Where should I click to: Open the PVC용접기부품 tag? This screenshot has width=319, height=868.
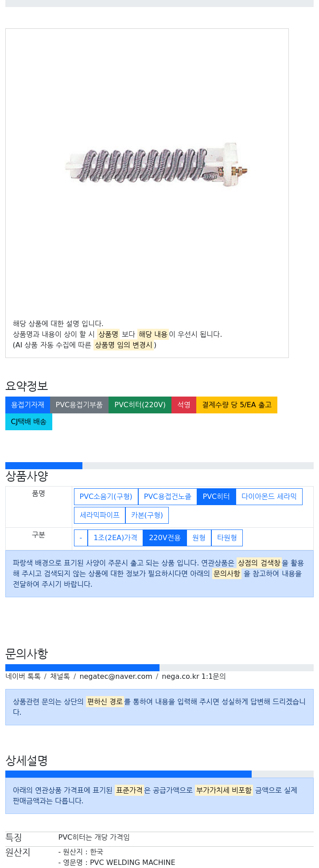point(79,405)
